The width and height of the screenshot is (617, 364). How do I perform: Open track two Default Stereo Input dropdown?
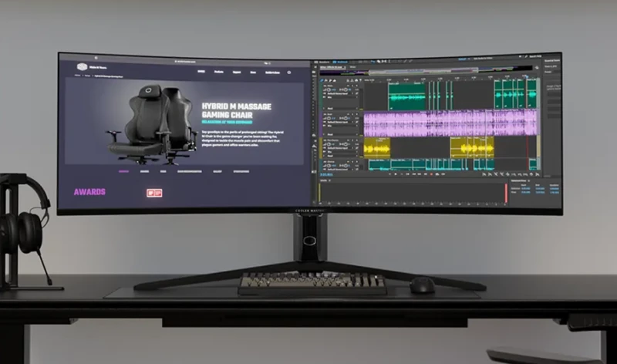point(339,122)
